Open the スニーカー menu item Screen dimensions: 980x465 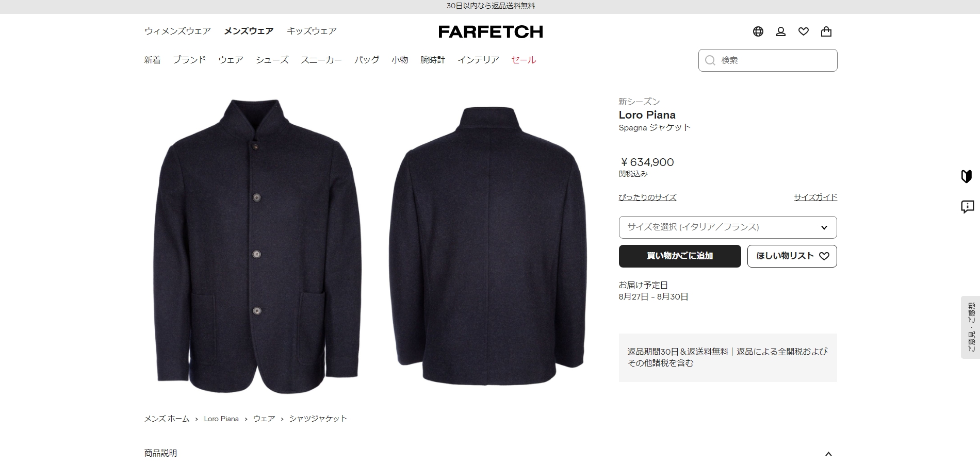(321, 60)
